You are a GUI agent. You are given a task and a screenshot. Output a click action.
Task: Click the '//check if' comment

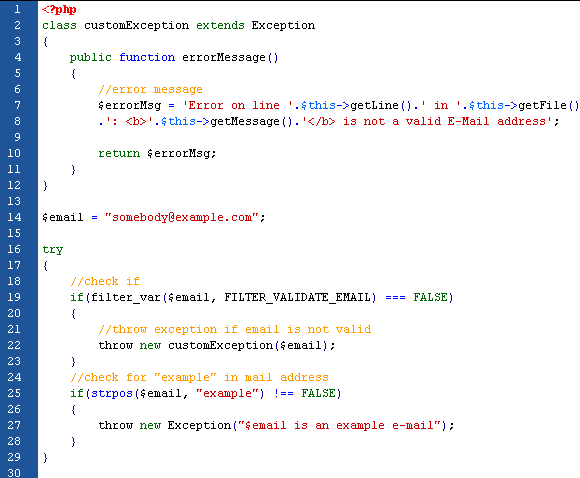pyautogui.click(x=105, y=281)
